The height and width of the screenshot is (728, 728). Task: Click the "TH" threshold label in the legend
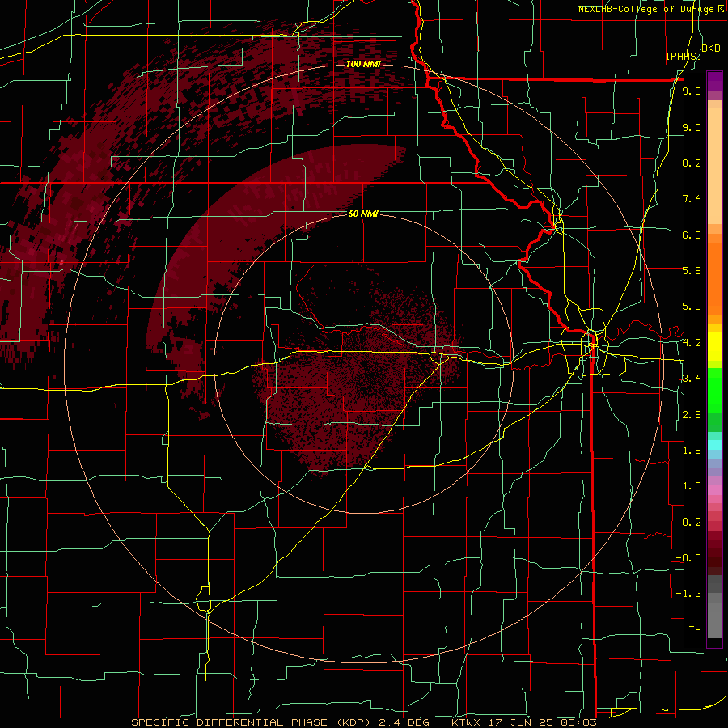695,630
